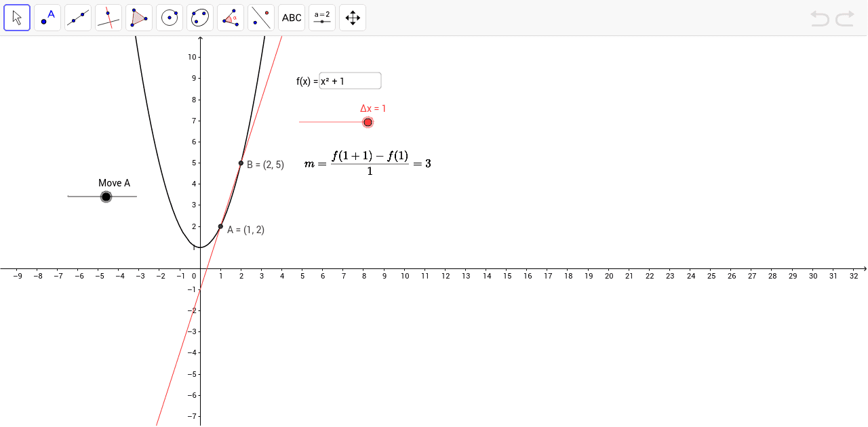Click x-axis tick label -9
This screenshot has width=868, height=427.
pyautogui.click(x=18, y=276)
